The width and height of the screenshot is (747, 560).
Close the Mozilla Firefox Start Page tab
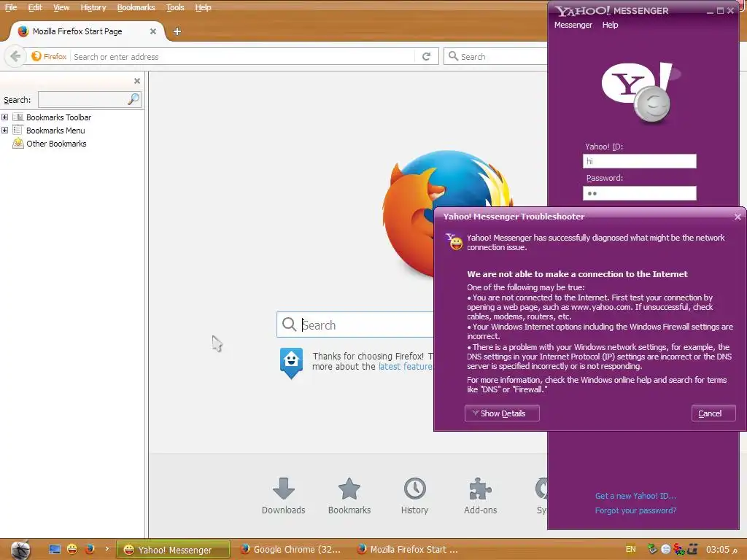tap(153, 31)
